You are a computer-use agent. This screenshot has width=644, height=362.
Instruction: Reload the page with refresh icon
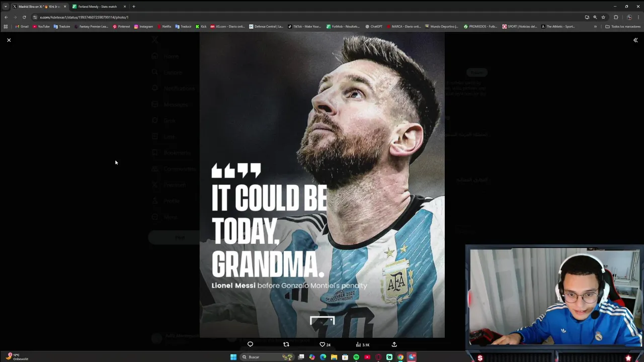point(24,17)
